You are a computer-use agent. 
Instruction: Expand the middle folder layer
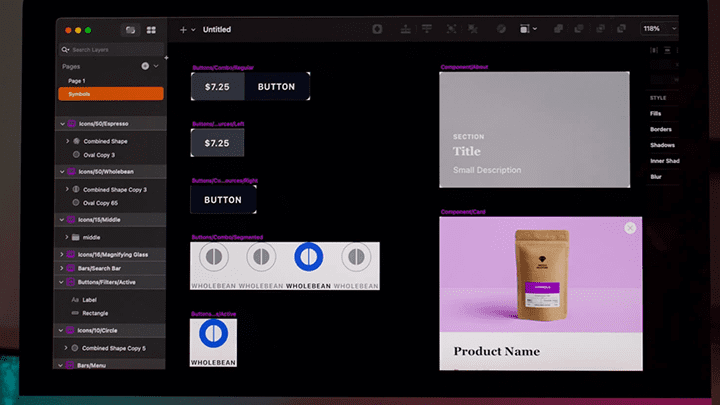click(67, 237)
